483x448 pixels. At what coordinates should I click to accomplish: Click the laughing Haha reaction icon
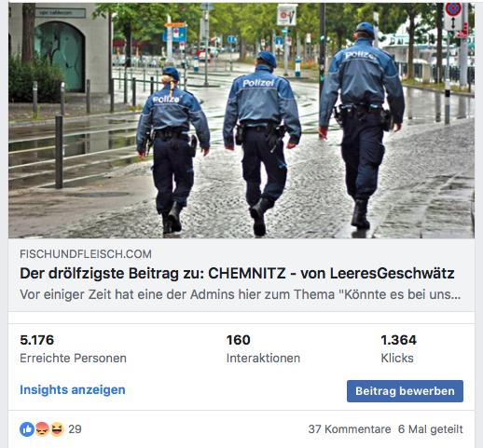point(57,429)
